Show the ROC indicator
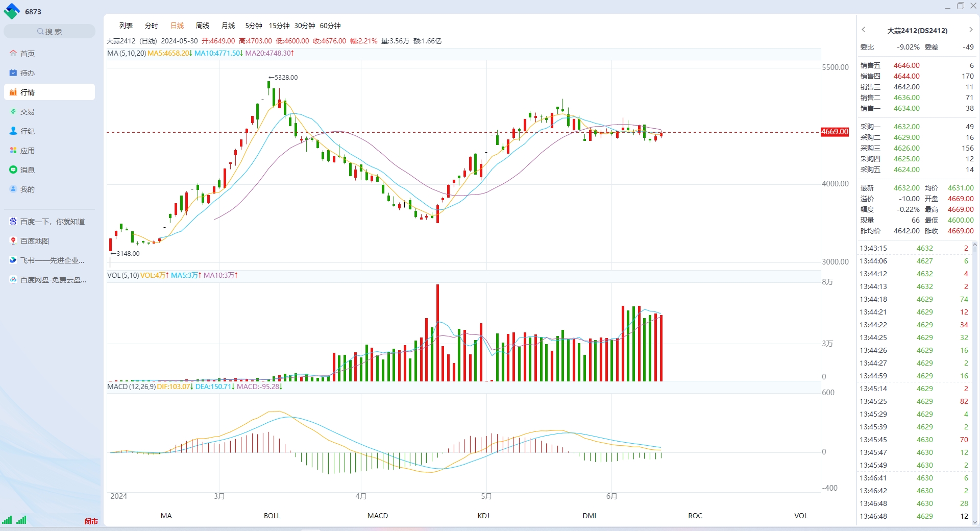Screen dimensions: 980x531 pos(695,516)
